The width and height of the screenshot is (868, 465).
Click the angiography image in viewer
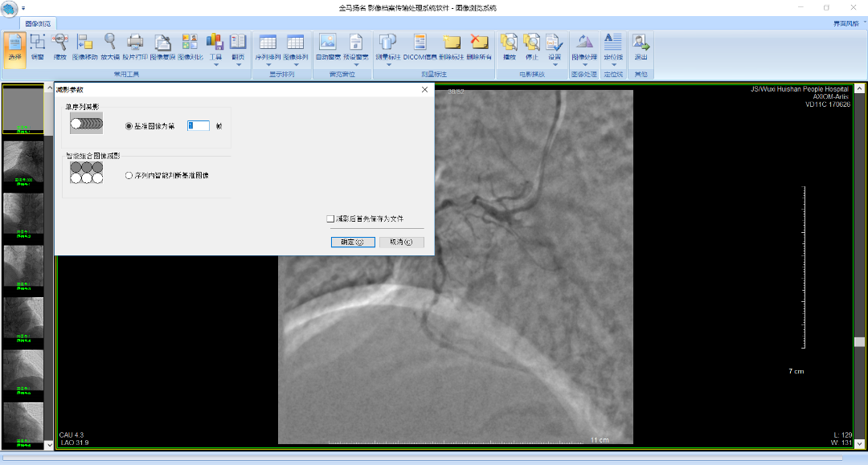pyautogui.click(x=455, y=267)
